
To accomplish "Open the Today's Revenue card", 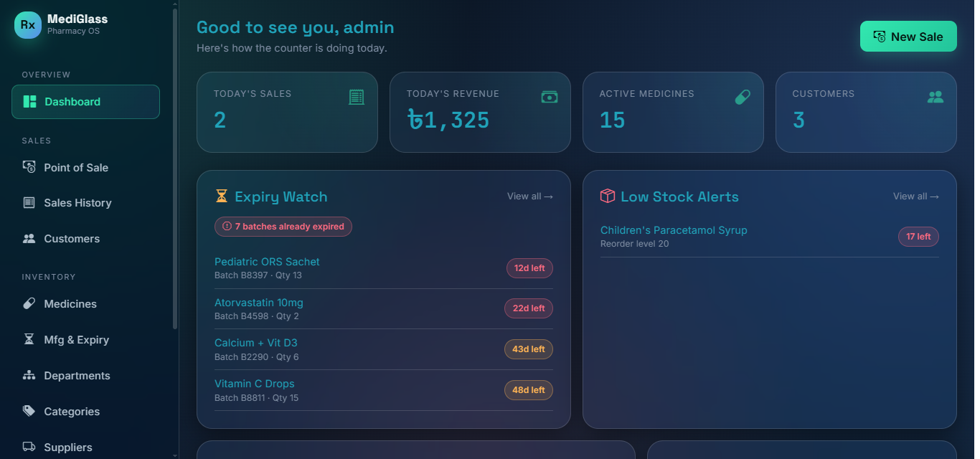I will [x=480, y=112].
